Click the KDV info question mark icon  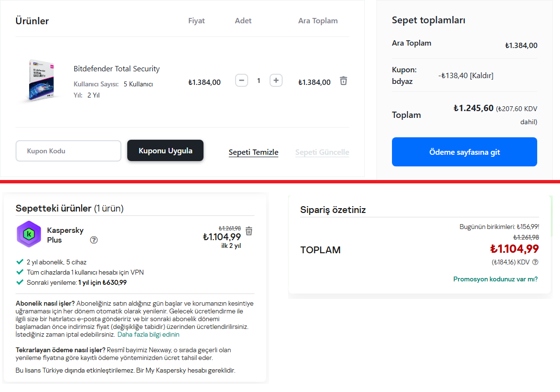535,262
